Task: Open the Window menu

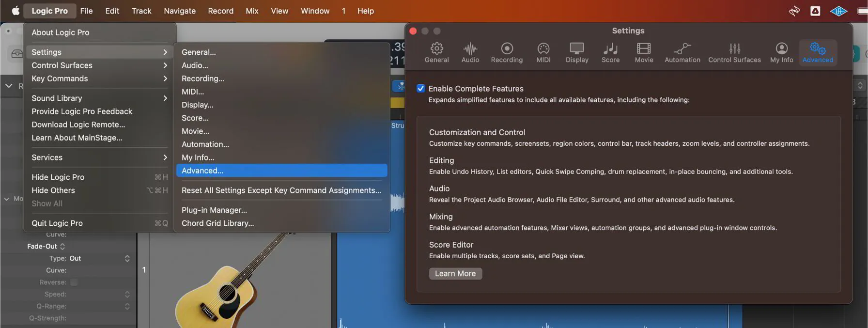Action: [315, 11]
